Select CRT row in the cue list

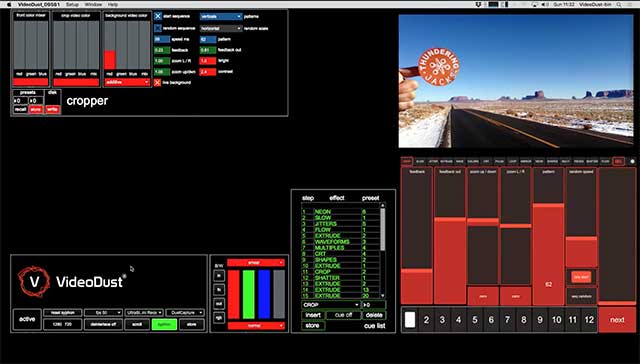[341, 254]
